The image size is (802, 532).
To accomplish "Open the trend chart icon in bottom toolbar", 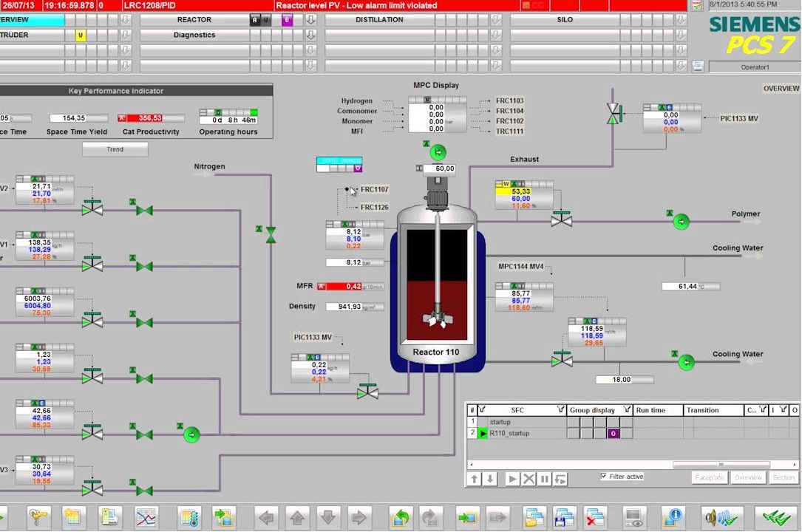I will (146, 517).
